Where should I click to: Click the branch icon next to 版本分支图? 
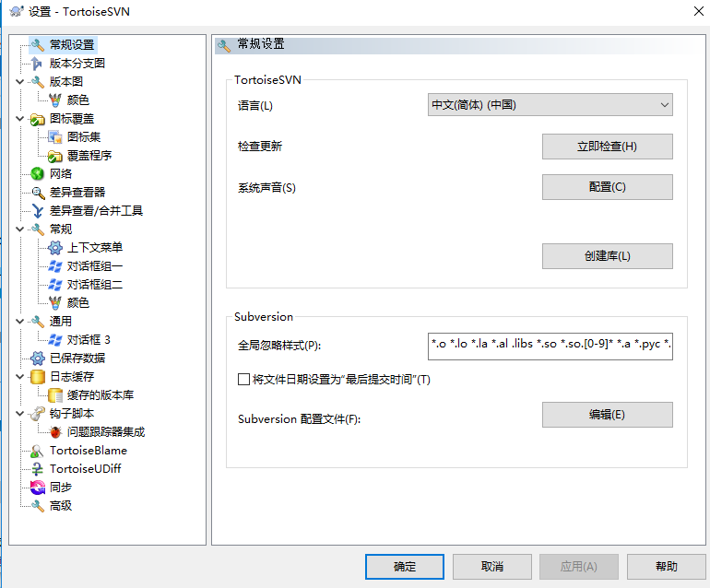click(37, 64)
